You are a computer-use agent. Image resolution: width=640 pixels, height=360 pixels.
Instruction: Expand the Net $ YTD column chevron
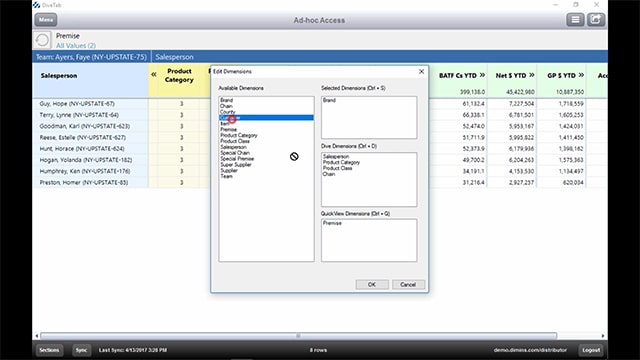(531, 75)
